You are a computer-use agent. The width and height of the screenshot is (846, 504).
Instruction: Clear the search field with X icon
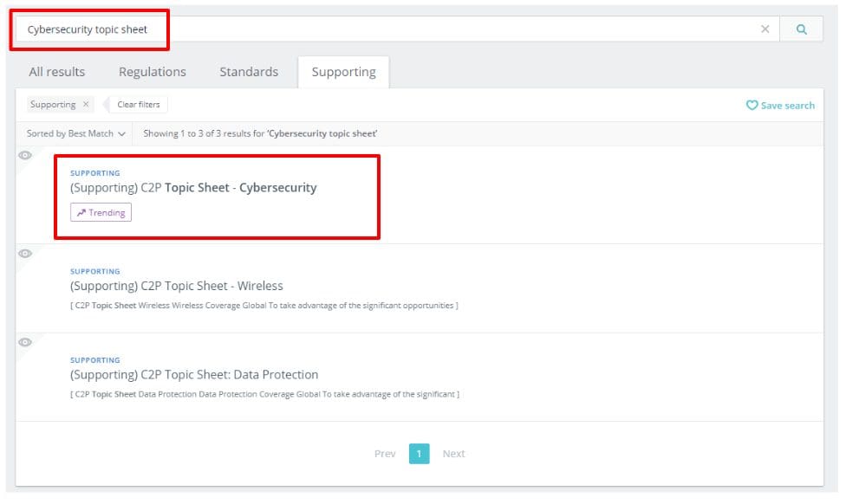(x=765, y=29)
